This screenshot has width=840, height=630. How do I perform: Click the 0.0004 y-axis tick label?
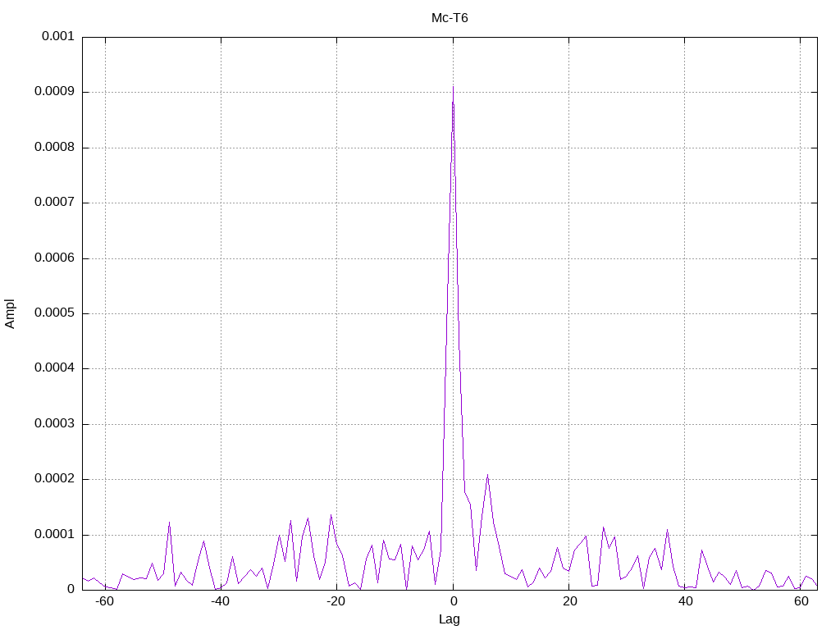(x=54, y=368)
